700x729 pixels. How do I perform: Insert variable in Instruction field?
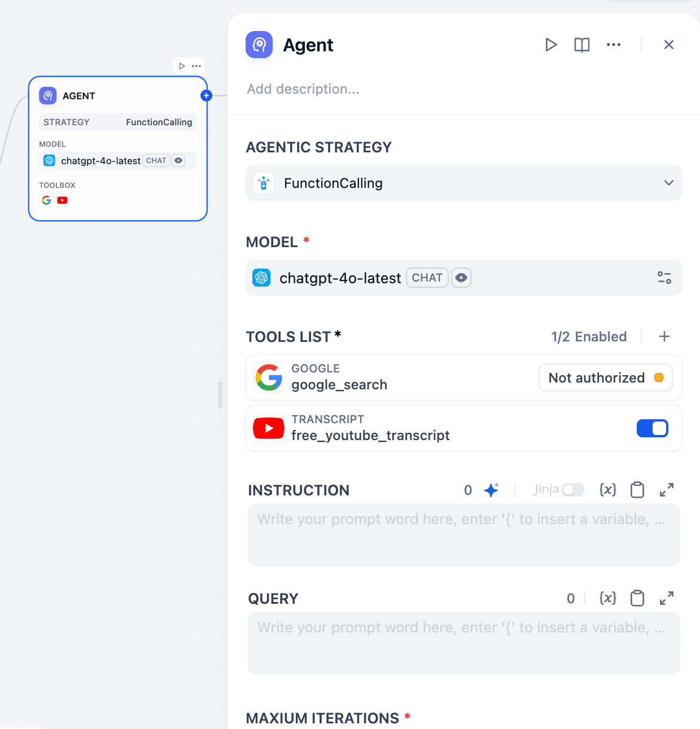point(608,490)
